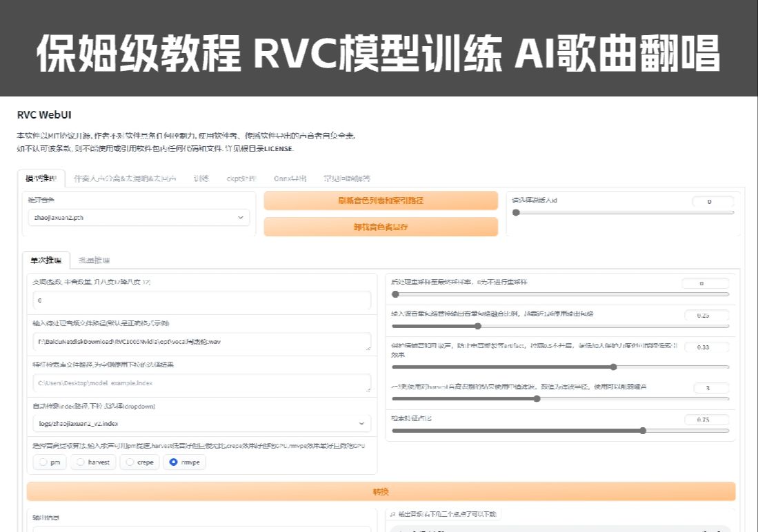758x532 pixels.
Task: Click the feature index path field with model_example.index
Action: click(x=201, y=382)
